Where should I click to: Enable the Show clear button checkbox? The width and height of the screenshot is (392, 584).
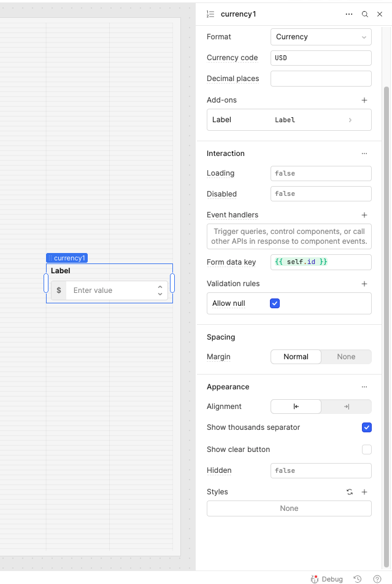[367, 450]
